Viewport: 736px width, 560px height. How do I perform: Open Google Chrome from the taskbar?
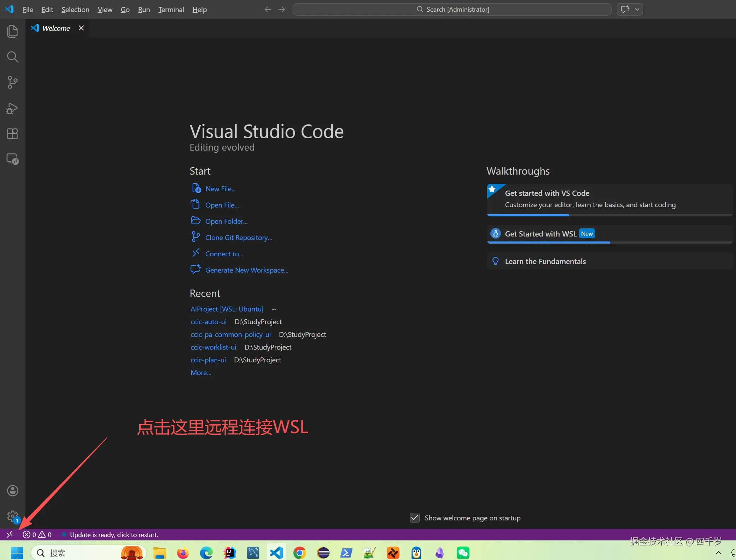coord(299,553)
